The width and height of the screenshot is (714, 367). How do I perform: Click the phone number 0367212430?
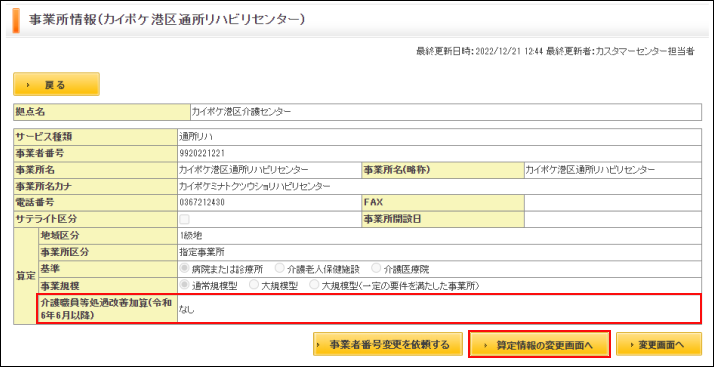coord(202,203)
